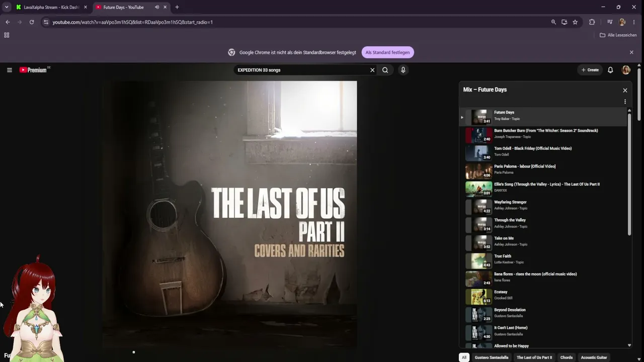Play Paris Paloma - labour video

543,170
